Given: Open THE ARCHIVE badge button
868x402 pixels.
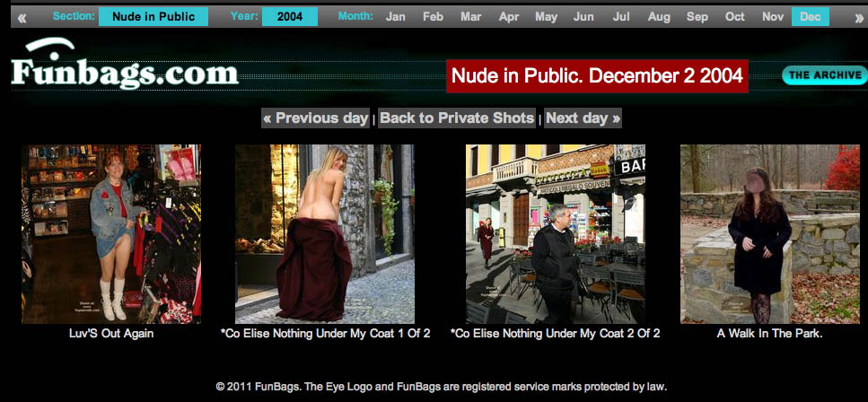Looking at the screenshot, I should coord(824,75).
